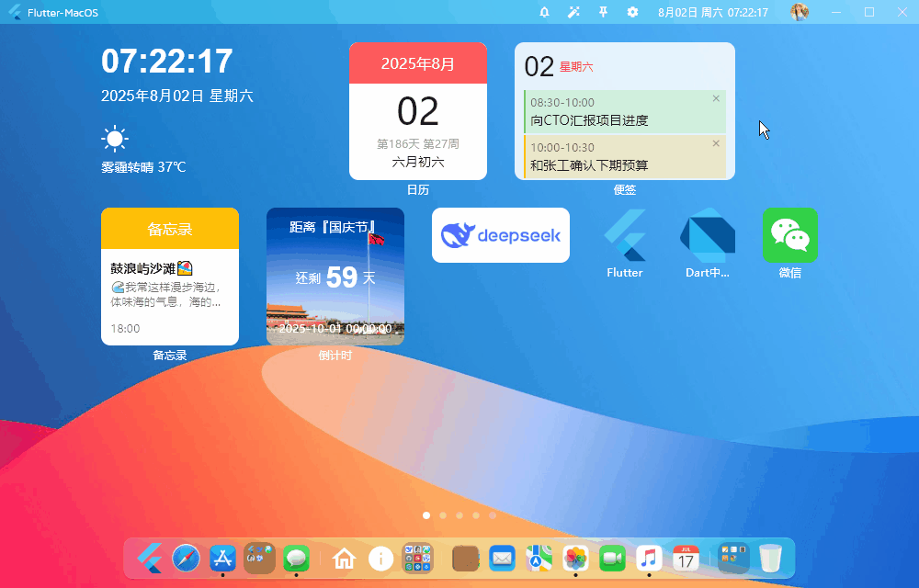Open the user avatar menu
Image resolution: width=919 pixels, height=588 pixels.
tap(800, 12)
